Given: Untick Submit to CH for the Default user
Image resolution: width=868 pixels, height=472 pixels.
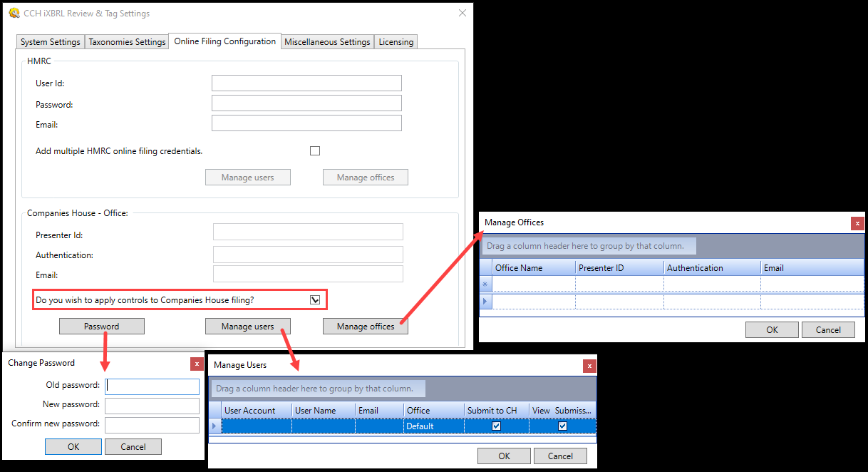Looking at the screenshot, I should click(497, 426).
